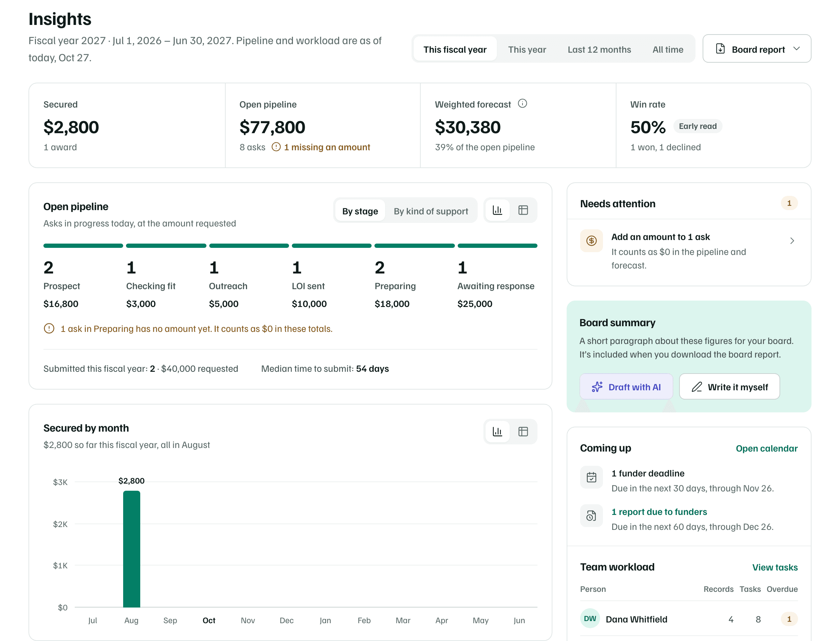Image resolution: width=840 pixels, height=641 pixels.
Task: Expand the Add an amount to 1 ask chevron
Action: pyautogui.click(x=792, y=241)
